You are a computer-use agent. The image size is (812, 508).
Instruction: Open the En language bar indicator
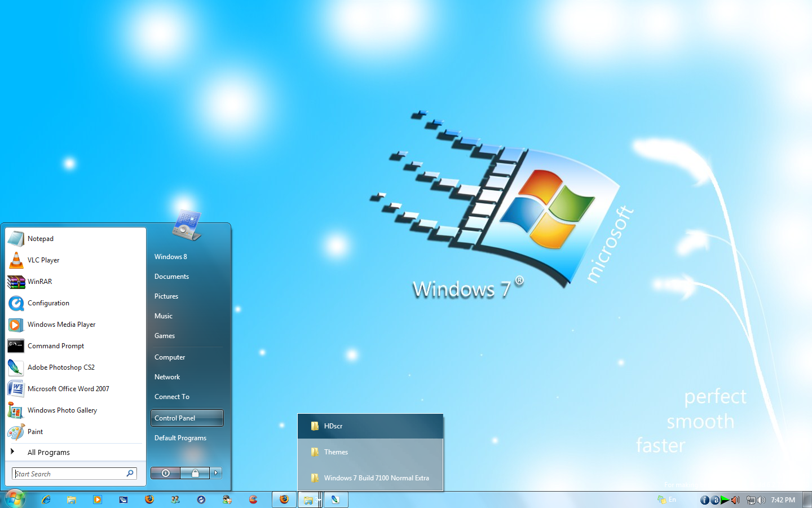pyautogui.click(x=672, y=500)
